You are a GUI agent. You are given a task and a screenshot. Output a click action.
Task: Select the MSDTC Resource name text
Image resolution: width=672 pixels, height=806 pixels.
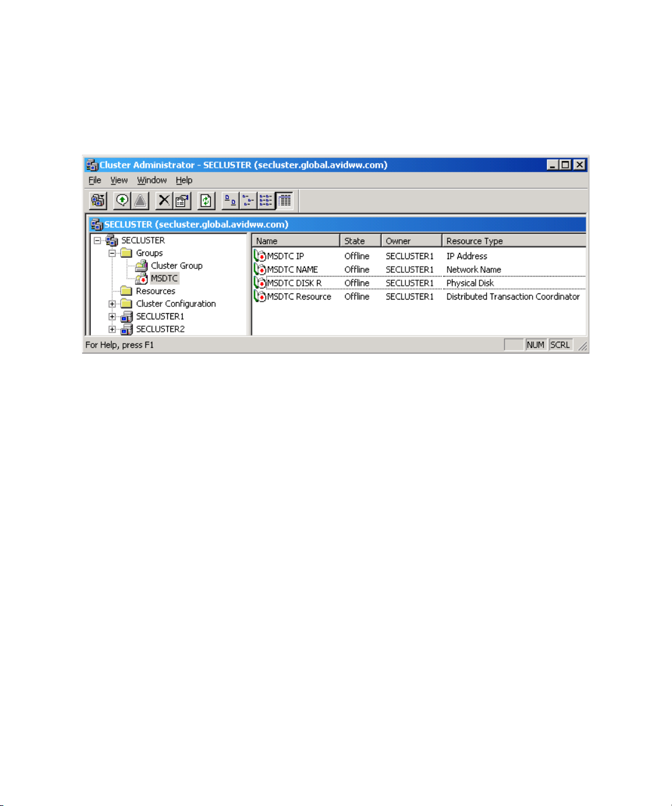click(299, 297)
